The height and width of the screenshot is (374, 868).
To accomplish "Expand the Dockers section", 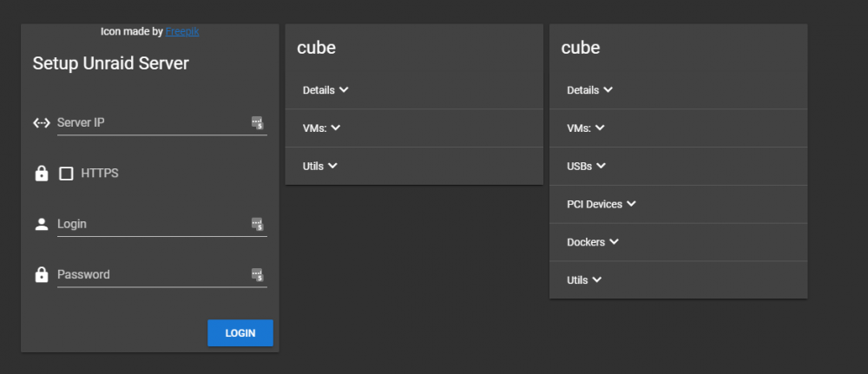I will pyautogui.click(x=678, y=242).
